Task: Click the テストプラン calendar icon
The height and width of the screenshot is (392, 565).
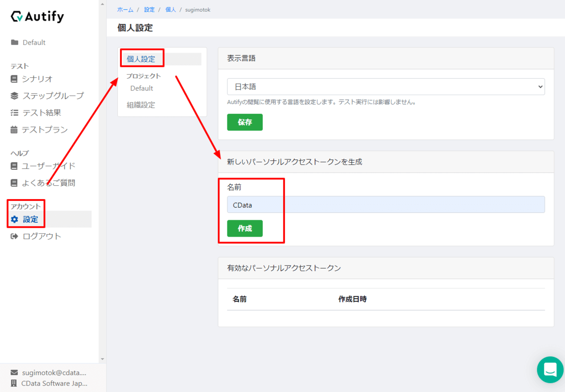Action: 14,129
